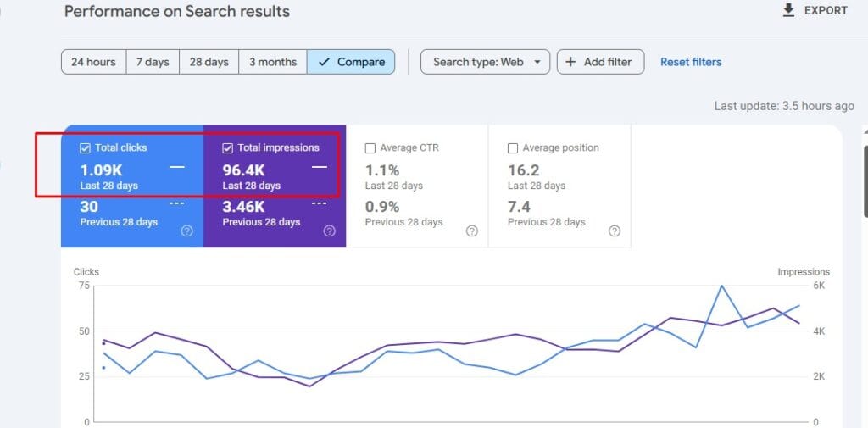868x428 pixels.
Task: Select the 24 hours date range
Action: (x=93, y=62)
